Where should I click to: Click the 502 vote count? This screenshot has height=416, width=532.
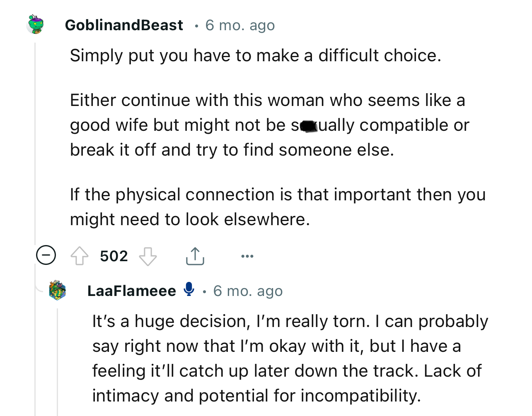pos(114,256)
